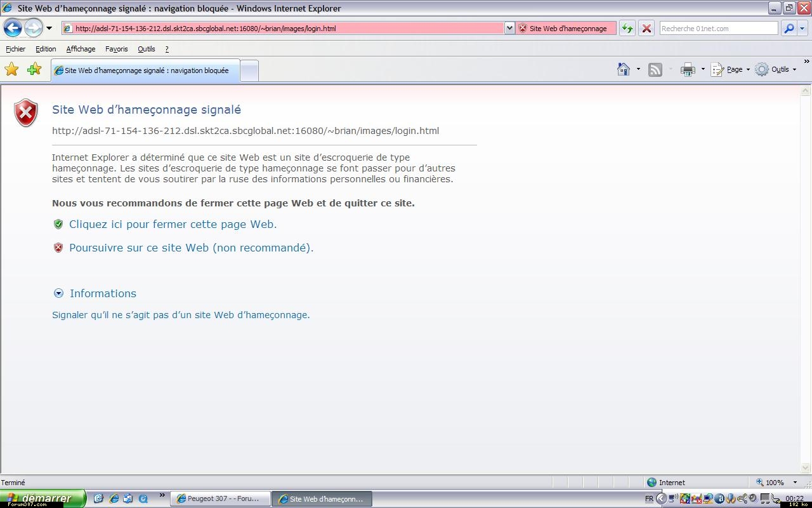This screenshot has height=508, width=812.
Task: Open the Fichier menu
Action: (16, 49)
